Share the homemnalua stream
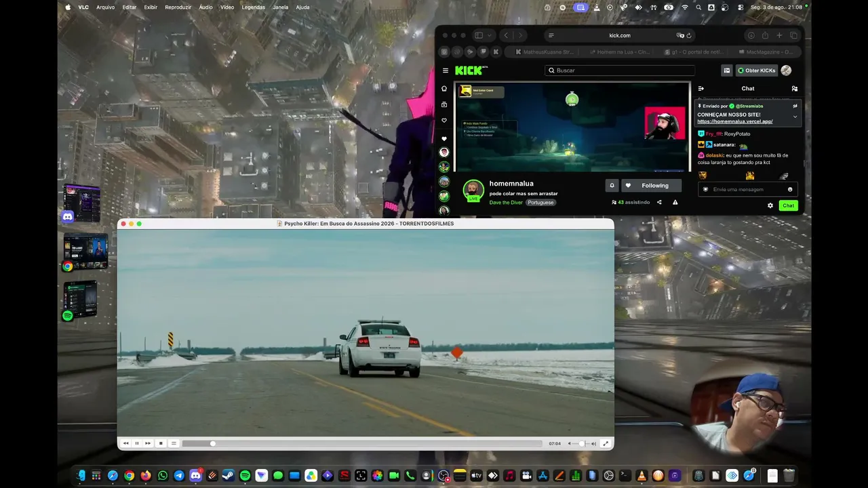 coord(659,202)
